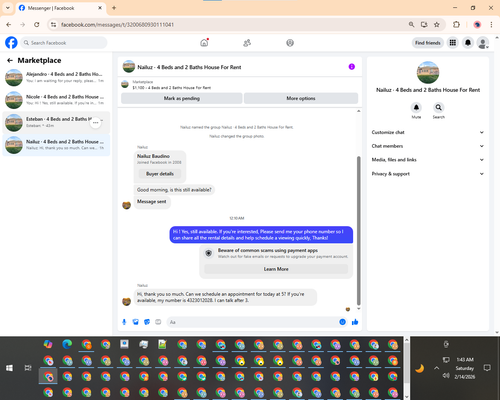The image size is (500, 400).
Task: Expand the Customize chat section
Action: coord(428,132)
